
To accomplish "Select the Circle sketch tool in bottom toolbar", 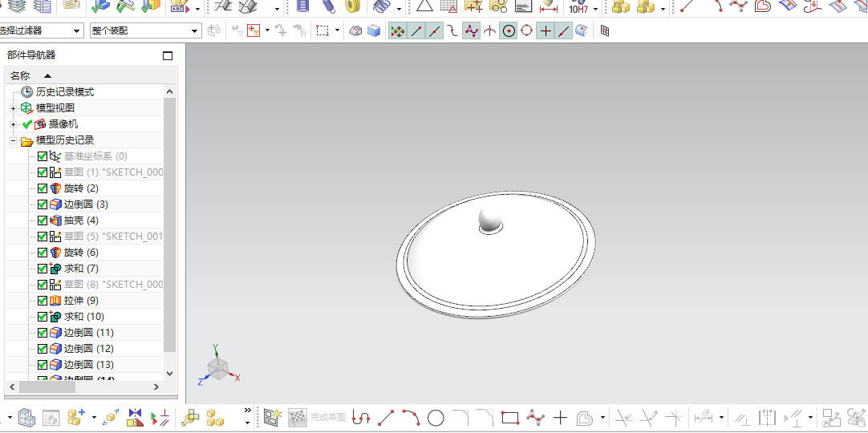I will 436,418.
